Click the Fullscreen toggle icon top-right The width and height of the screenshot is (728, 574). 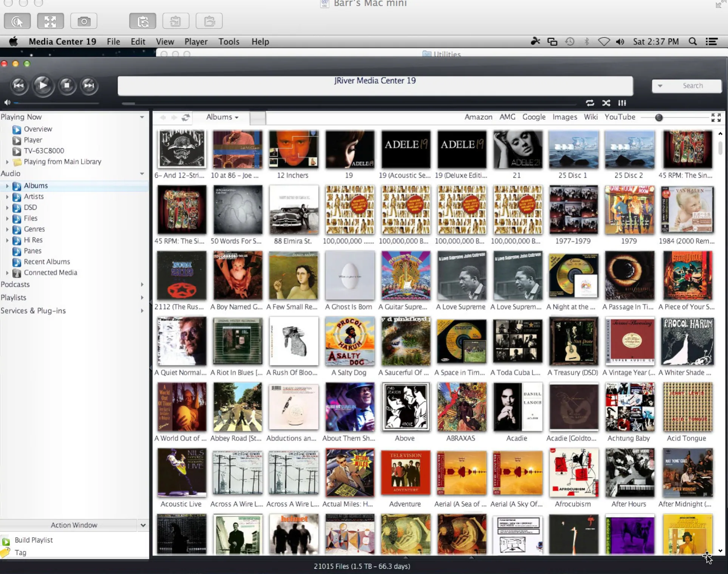coord(716,117)
